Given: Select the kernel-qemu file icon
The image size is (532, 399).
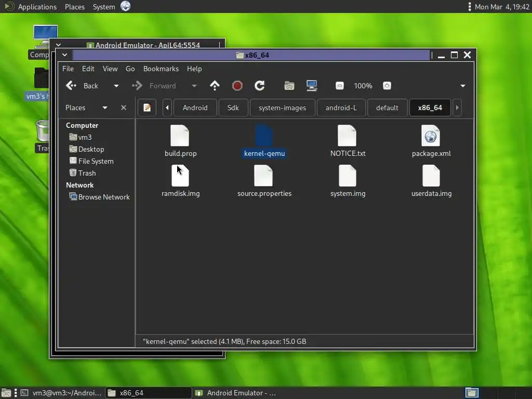Looking at the screenshot, I should tap(264, 136).
